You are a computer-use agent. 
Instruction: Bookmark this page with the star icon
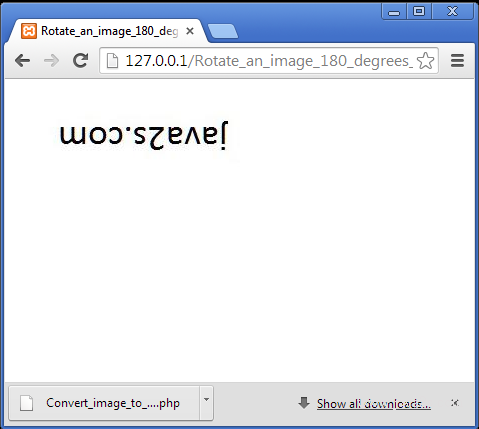click(x=425, y=61)
